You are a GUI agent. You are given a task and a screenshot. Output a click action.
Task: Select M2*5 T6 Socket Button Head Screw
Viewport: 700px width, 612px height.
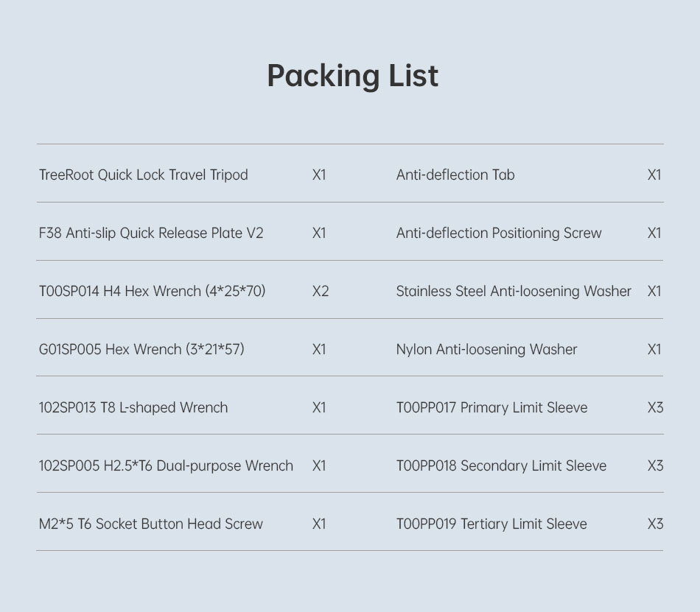(150, 524)
